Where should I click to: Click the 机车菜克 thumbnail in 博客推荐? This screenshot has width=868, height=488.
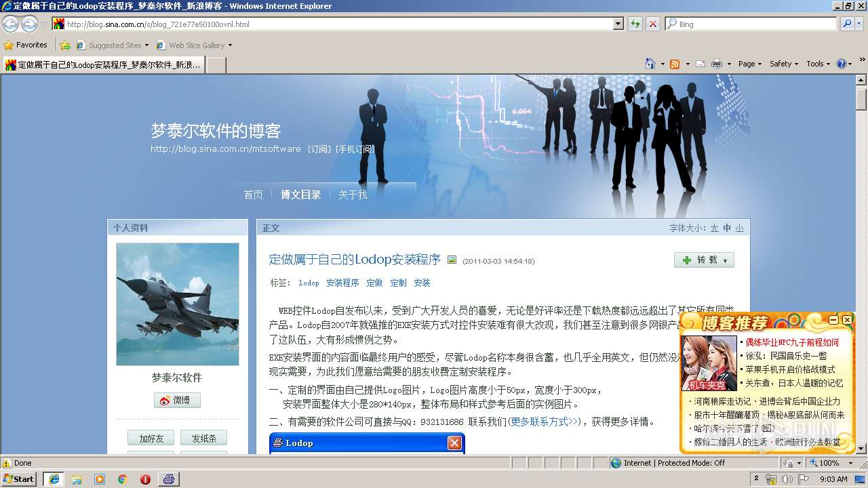coord(709,363)
